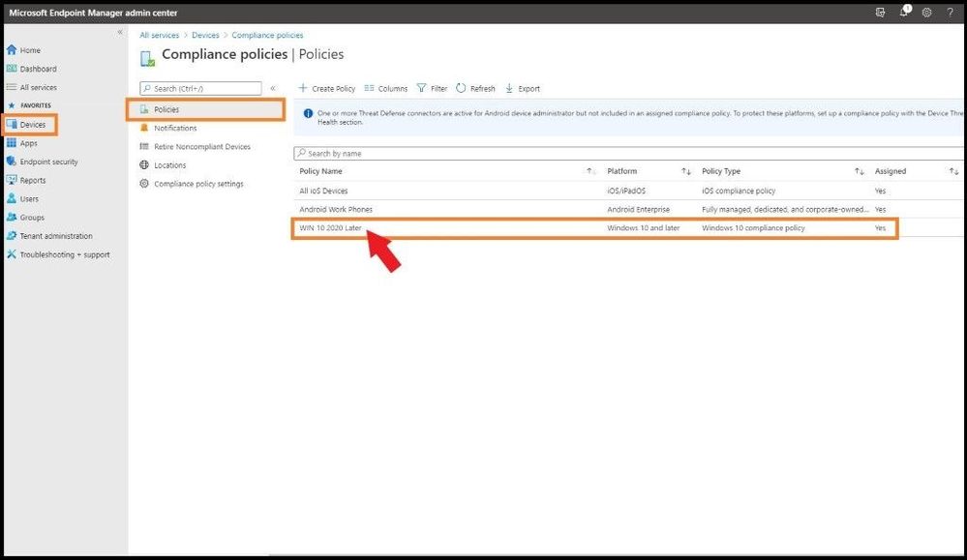This screenshot has height=560, width=967.
Task: Open the directory and subscription icon
Action: tap(880, 13)
